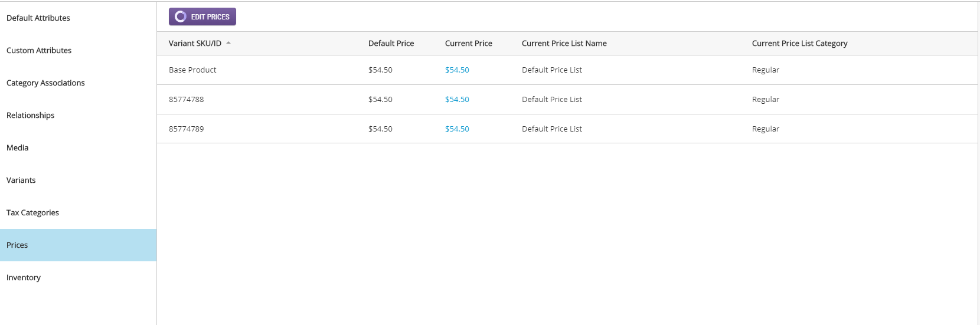Select the Media tab in sidebar

[x=18, y=148]
